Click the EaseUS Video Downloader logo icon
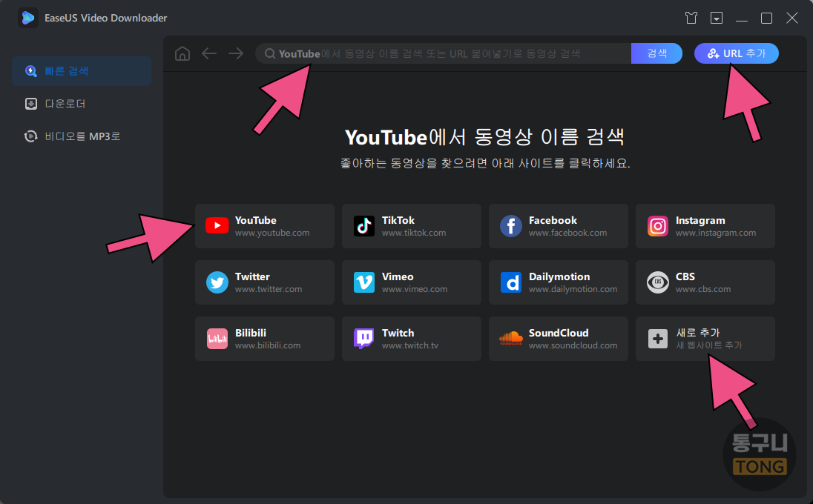Viewport: 813px width, 504px height. click(x=27, y=18)
